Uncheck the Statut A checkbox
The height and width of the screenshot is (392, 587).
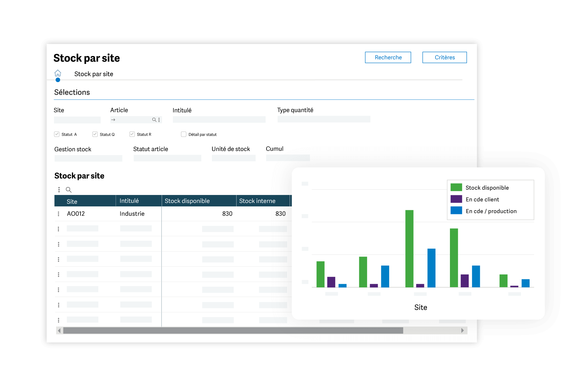57,134
